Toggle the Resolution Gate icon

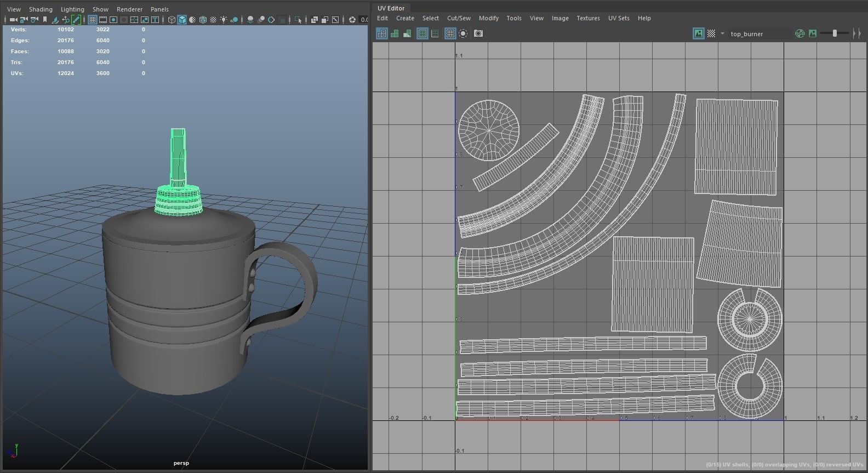[x=113, y=20]
